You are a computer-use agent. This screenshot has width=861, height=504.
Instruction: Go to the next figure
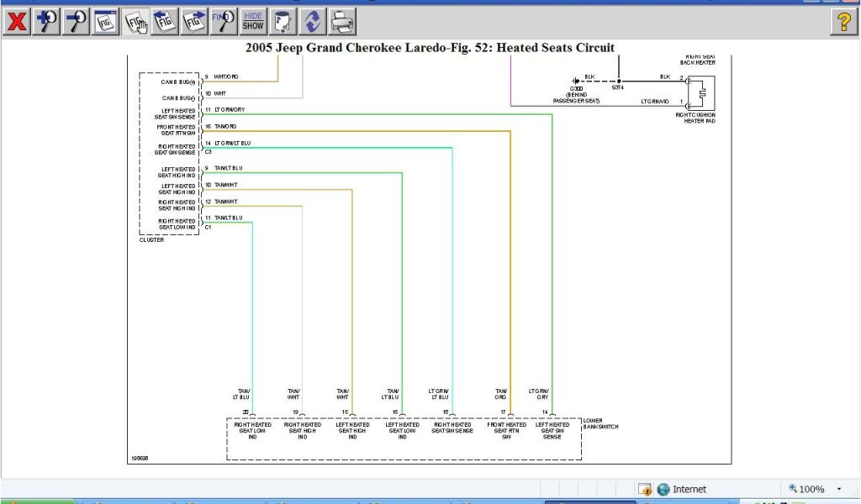point(194,21)
